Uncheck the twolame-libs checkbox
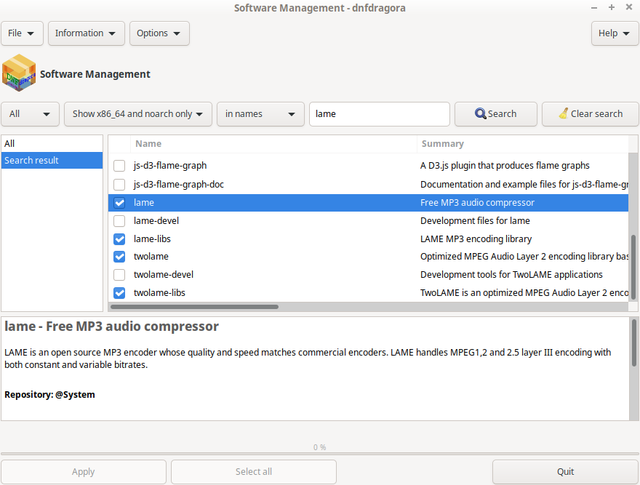The height and width of the screenshot is (485, 640). (119, 293)
